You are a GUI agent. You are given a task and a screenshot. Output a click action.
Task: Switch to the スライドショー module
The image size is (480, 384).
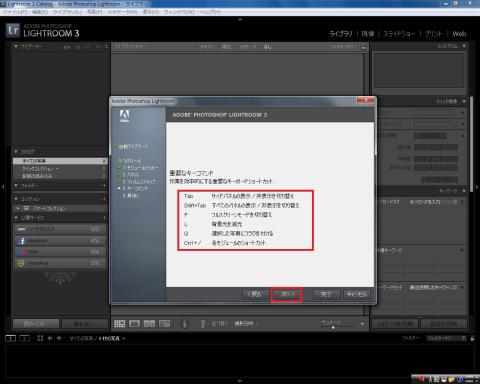pyautogui.click(x=399, y=34)
